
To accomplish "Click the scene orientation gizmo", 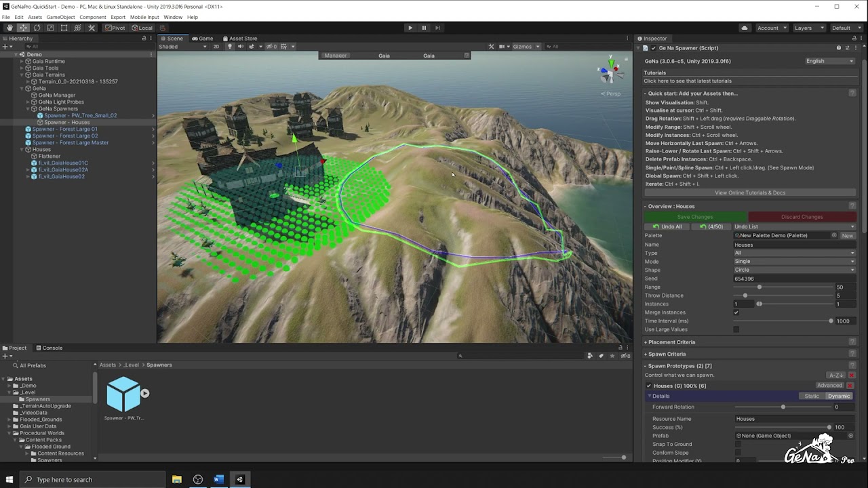I will click(612, 69).
